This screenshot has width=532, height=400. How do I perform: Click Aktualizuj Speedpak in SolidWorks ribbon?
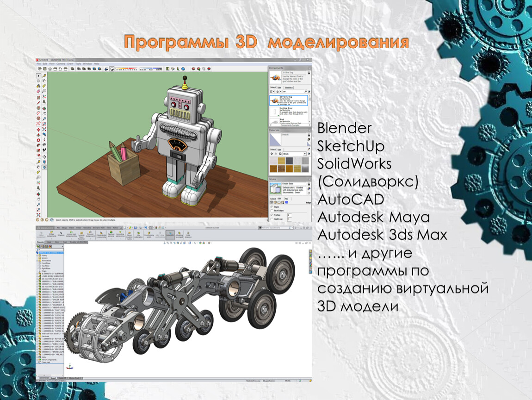click(179, 234)
